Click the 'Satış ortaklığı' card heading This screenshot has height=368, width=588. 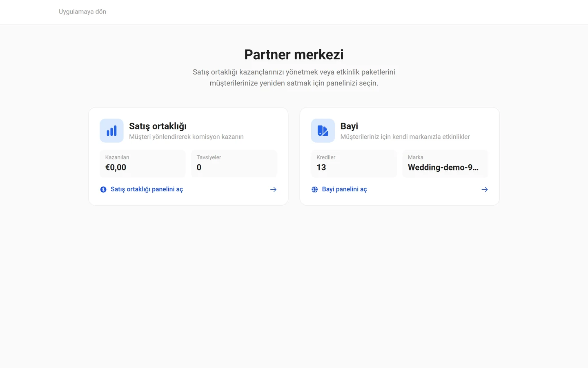tap(158, 126)
